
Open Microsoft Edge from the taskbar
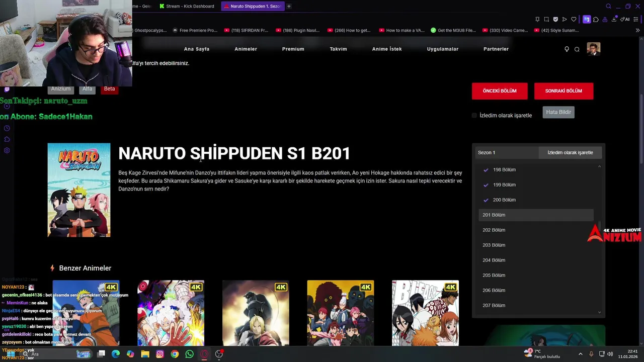(x=116, y=354)
